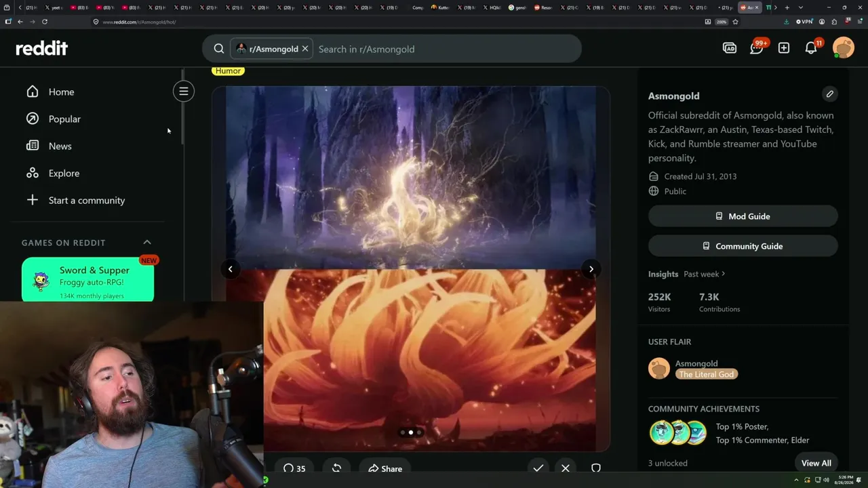Open the post's 35 comments
Viewport: 868px width, 488px height.
(x=294, y=468)
